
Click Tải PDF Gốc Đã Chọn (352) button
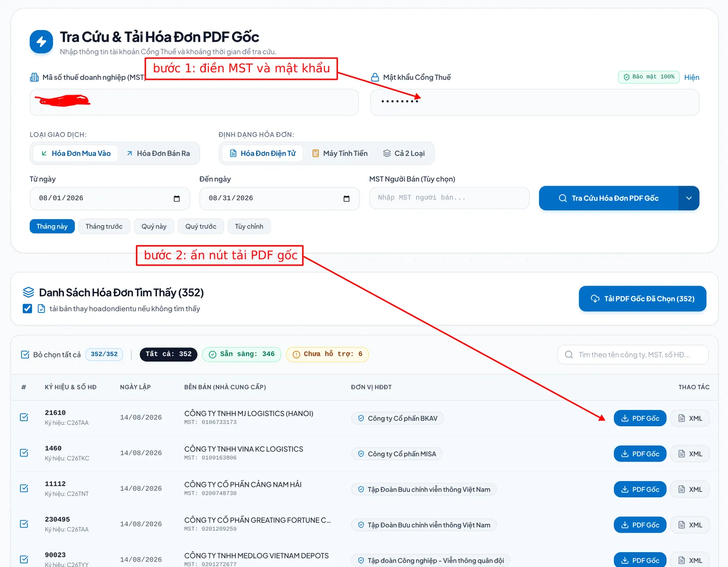click(643, 299)
